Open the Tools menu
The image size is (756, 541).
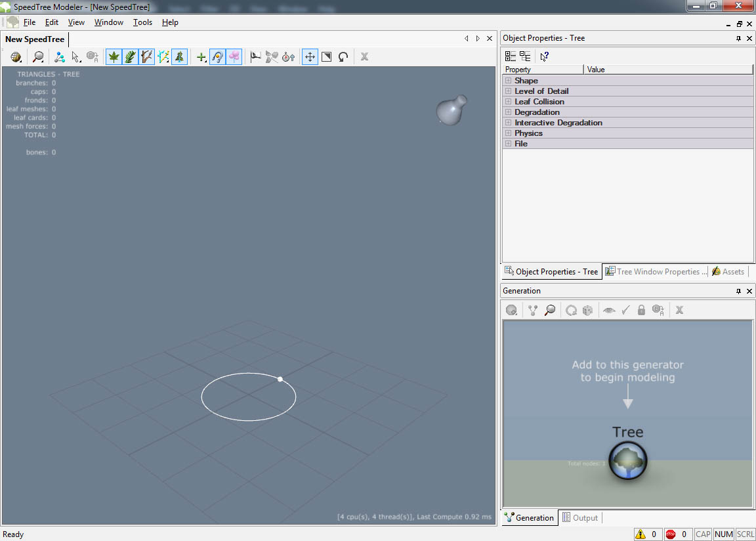(142, 22)
